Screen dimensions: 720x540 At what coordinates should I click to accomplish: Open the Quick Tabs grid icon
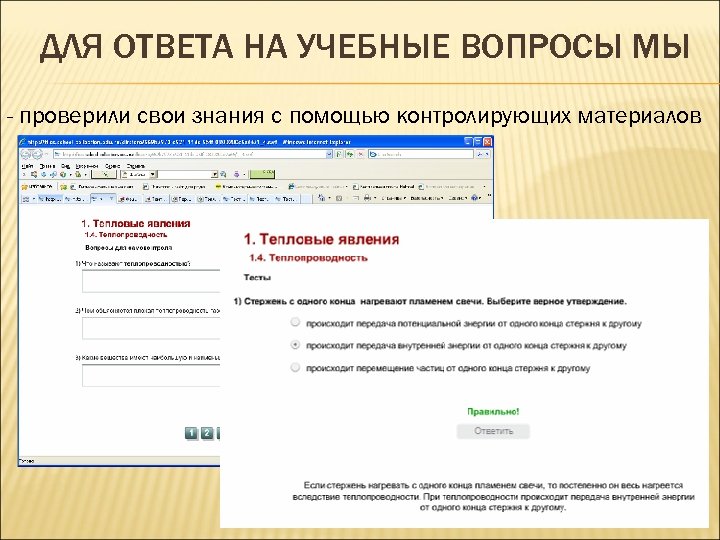click(26, 199)
